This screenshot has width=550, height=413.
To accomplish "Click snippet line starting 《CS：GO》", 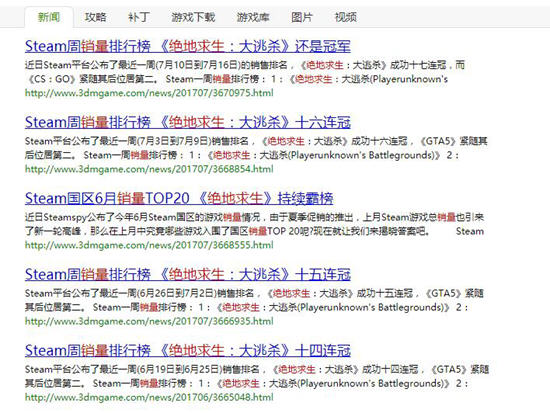I will point(236,79).
